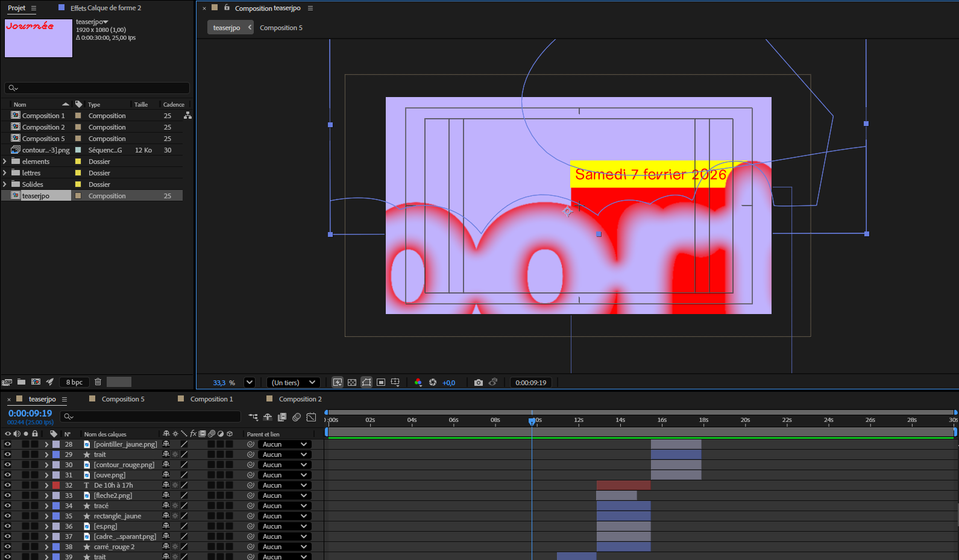Image resolution: width=959 pixels, height=560 pixels.
Task: Enable motion blur for timeline layers
Action: pos(297,417)
